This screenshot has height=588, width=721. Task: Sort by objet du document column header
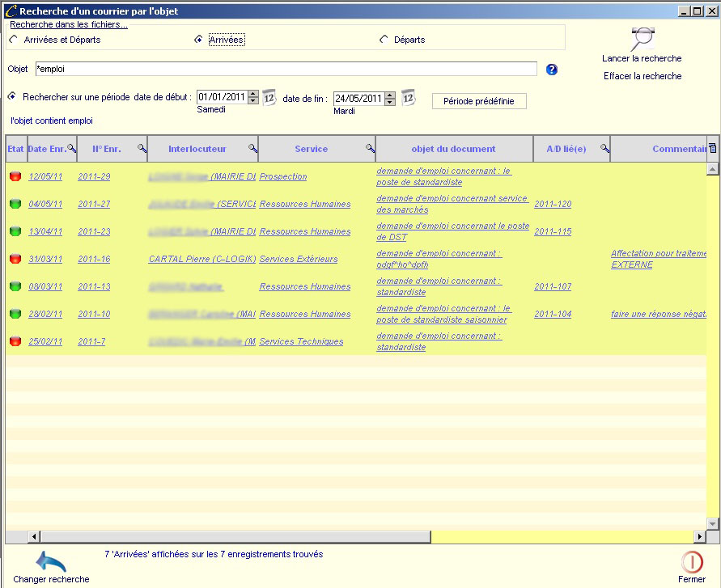pos(453,149)
